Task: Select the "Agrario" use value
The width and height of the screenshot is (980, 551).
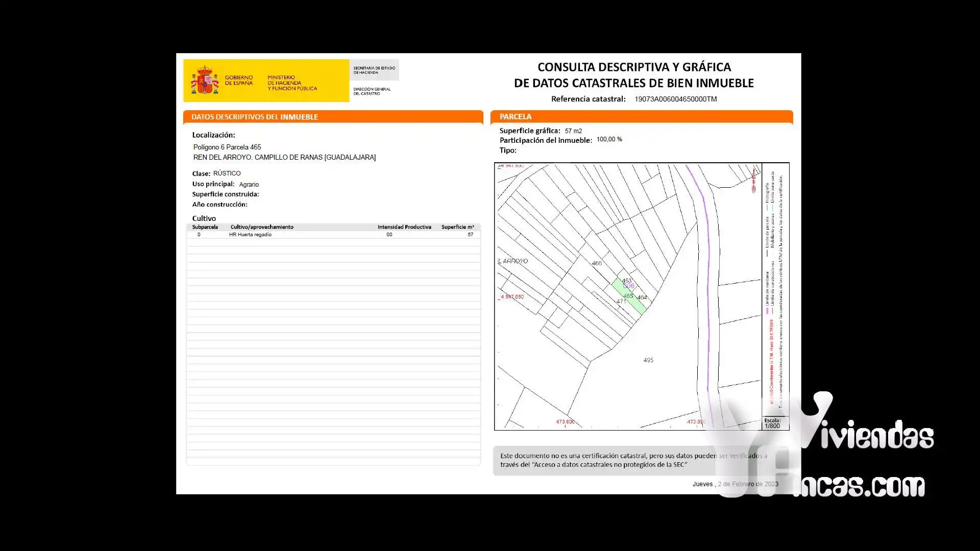Action: pyautogui.click(x=249, y=185)
